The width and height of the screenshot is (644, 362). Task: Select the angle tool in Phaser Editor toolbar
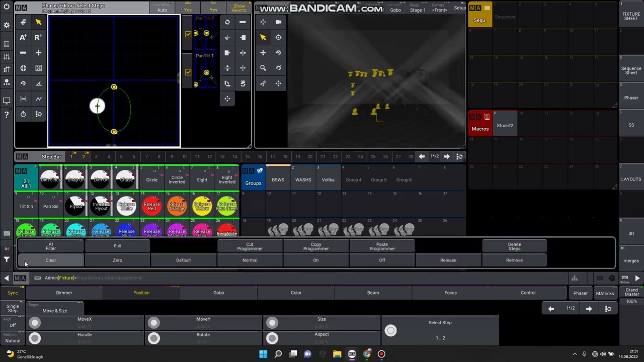click(x=38, y=83)
